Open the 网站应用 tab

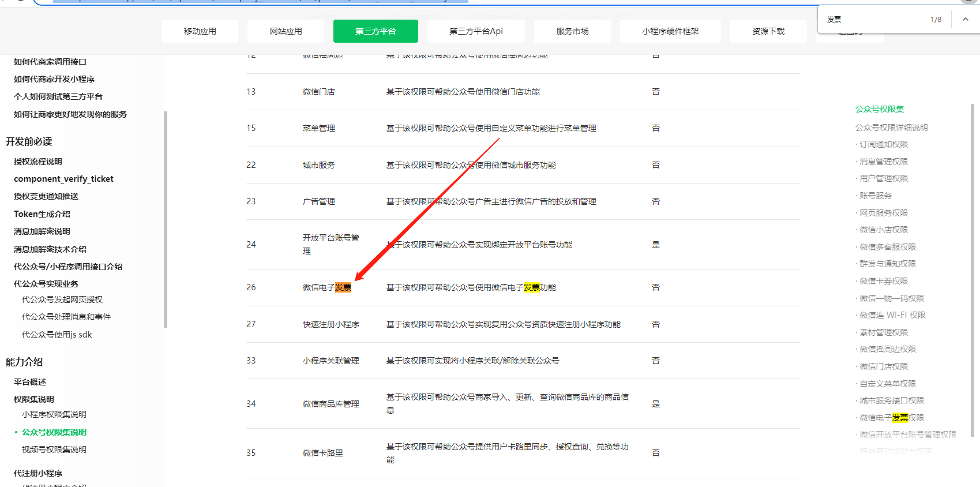286,31
